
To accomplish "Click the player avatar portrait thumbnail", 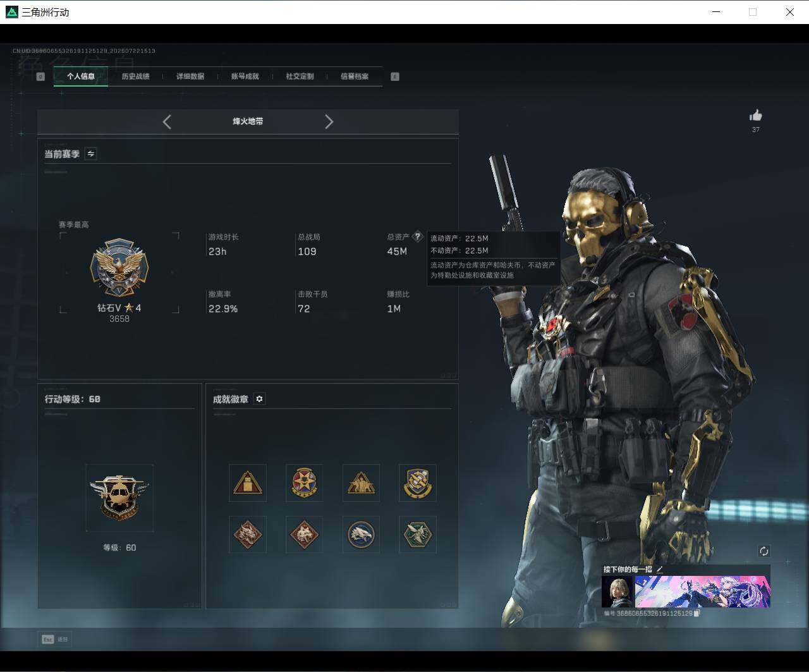I will pyautogui.click(x=617, y=592).
